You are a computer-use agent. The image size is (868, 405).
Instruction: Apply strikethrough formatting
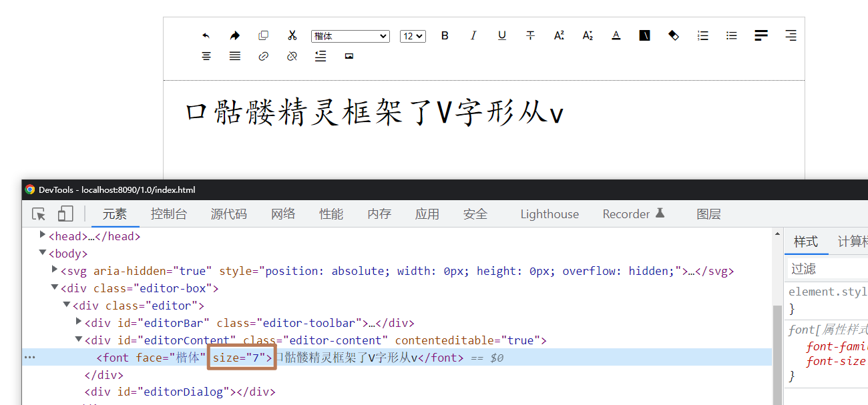(530, 35)
